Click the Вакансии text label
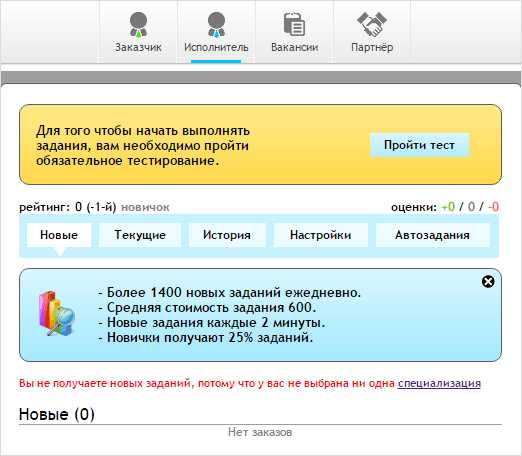 [x=294, y=47]
